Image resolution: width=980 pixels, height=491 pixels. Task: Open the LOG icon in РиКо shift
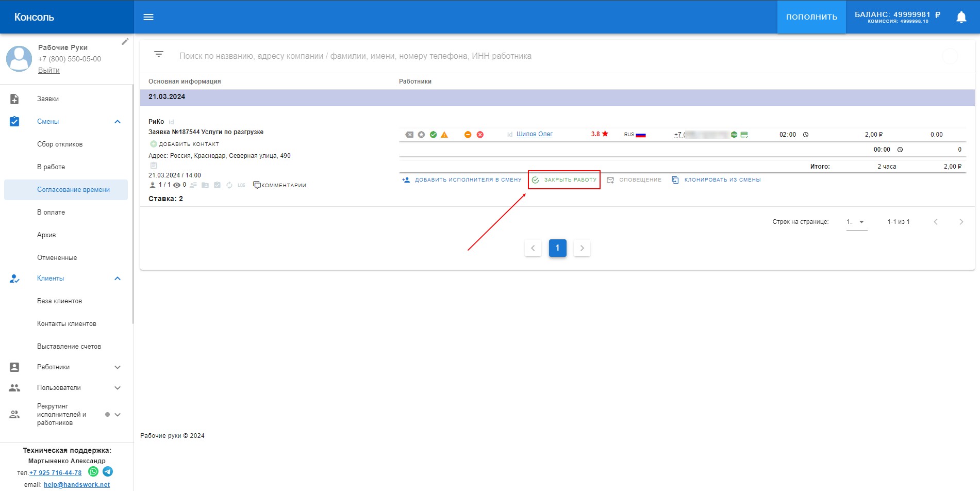(x=241, y=185)
